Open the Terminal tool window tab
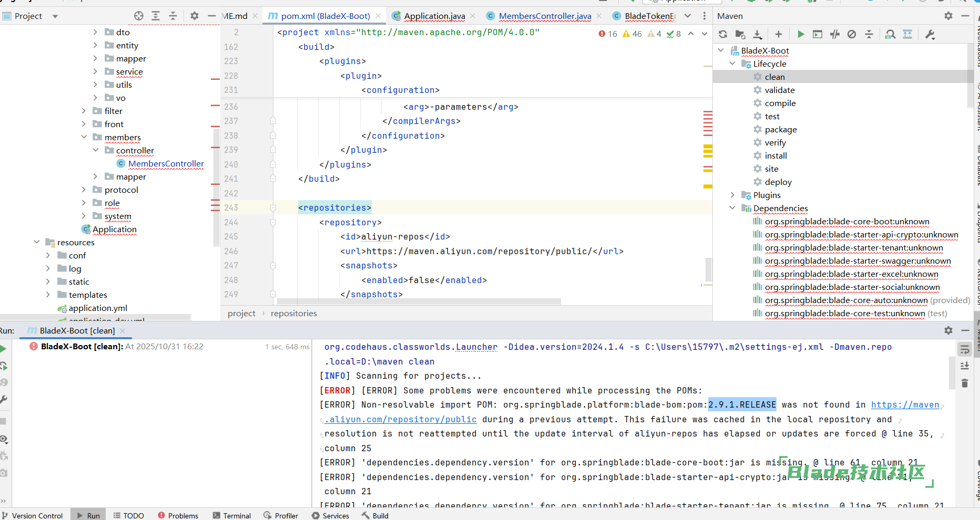980x520 pixels. (x=232, y=515)
